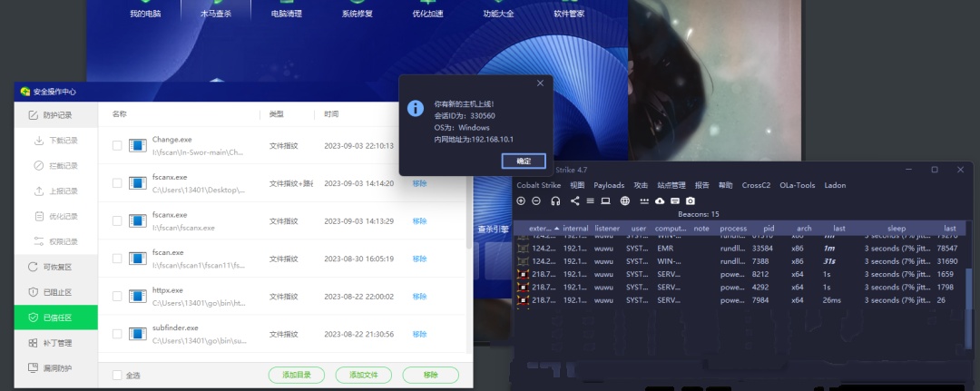980x391 pixels.
Task: Click the httpx.exe file icon
Action: [x=138, y=296]
